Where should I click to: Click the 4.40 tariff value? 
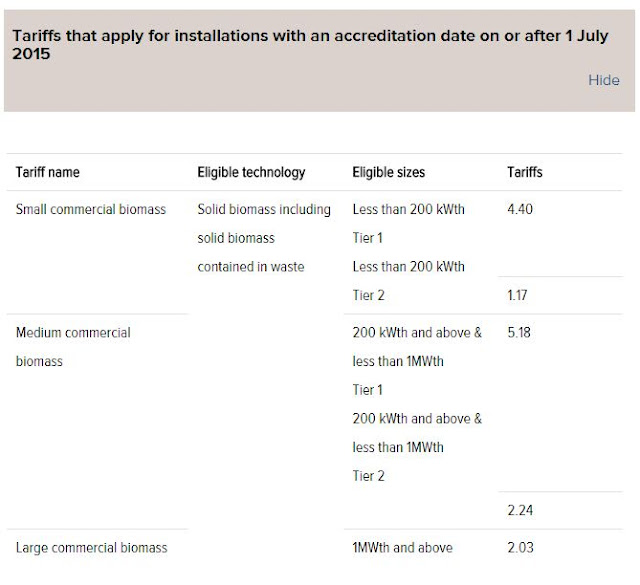(x=520, y=209)
